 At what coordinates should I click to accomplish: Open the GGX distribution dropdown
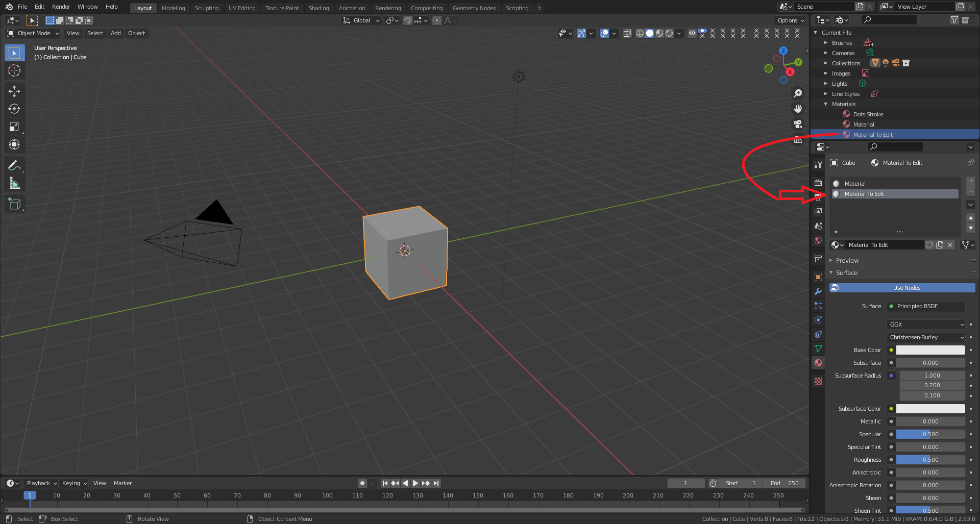(x=926, y=325)
